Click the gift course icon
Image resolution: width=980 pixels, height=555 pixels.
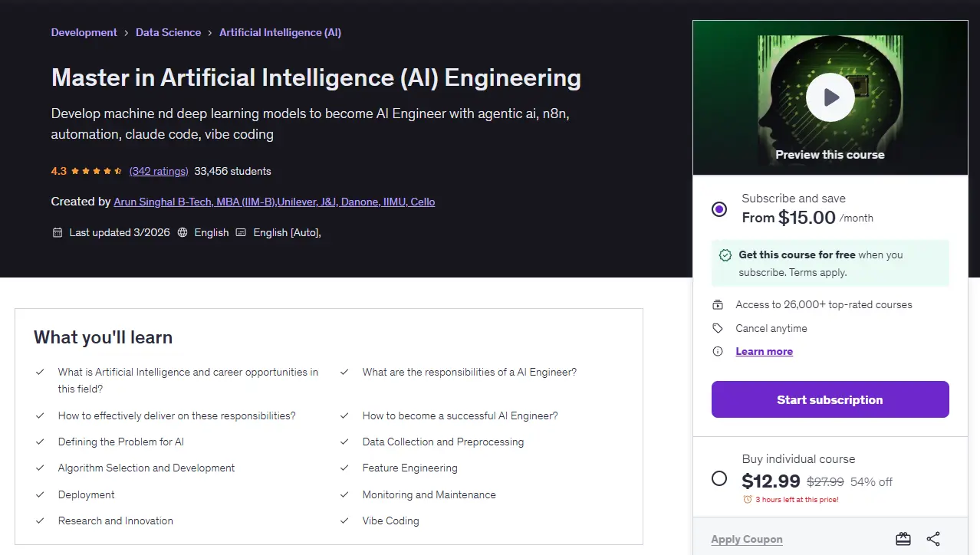903,539
